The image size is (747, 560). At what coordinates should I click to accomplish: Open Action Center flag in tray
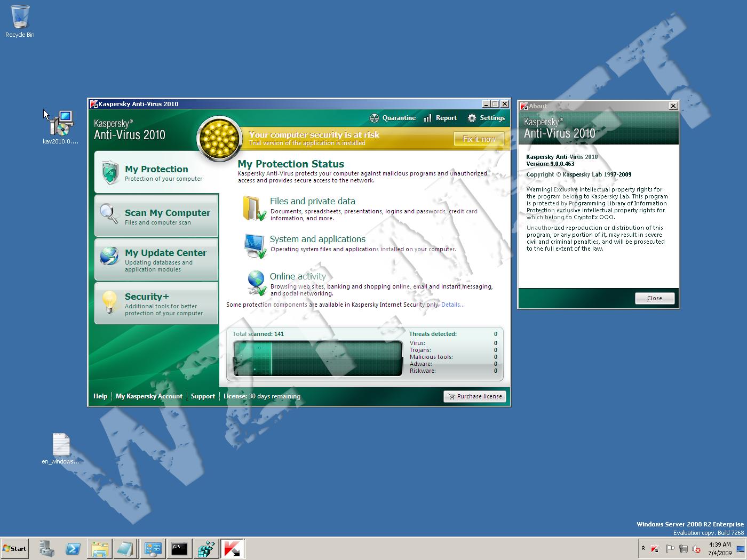[x=670, y=549]
